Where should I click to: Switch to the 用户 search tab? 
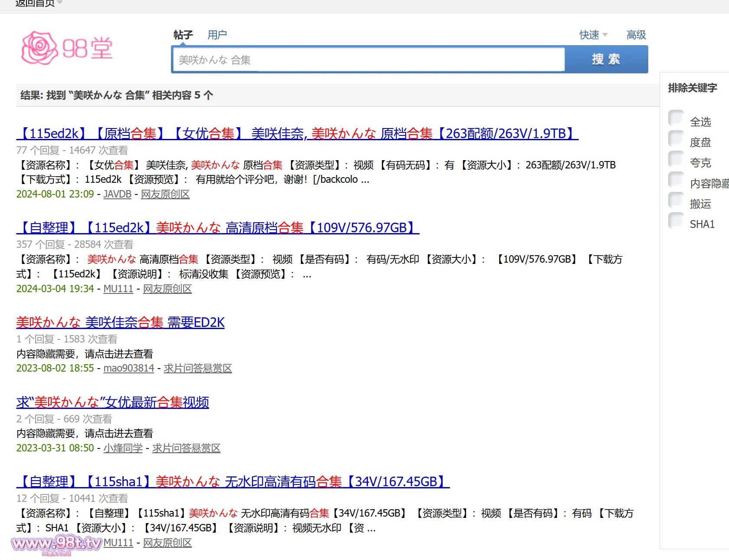(217, 35)
